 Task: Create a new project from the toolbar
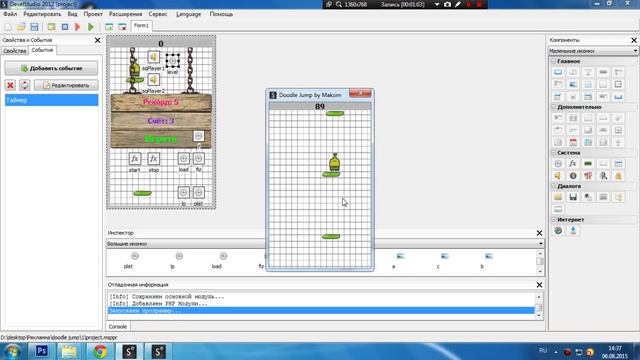point(8,27)
